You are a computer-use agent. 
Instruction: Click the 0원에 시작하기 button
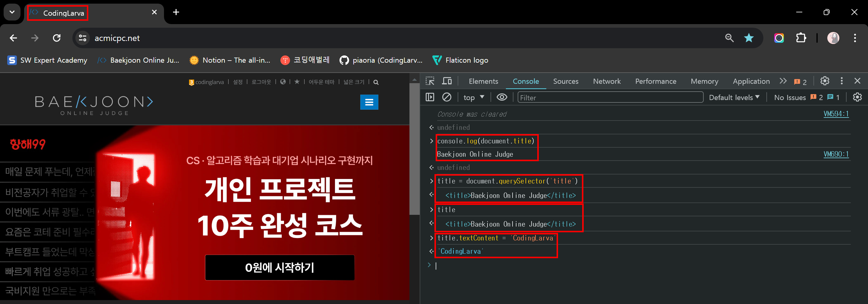[280, 268]
